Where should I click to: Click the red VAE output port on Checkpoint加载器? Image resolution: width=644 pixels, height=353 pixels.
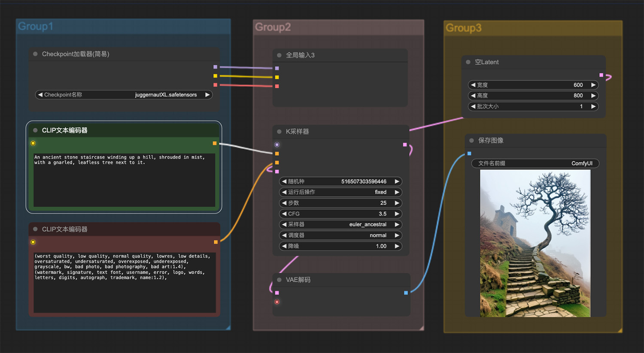[x=215, y=85]
